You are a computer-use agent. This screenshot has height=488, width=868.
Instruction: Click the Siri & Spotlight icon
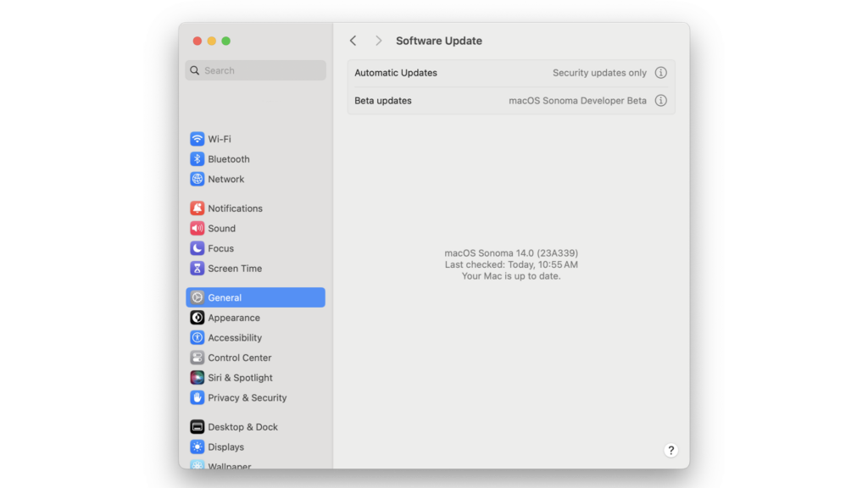point(197,377)
